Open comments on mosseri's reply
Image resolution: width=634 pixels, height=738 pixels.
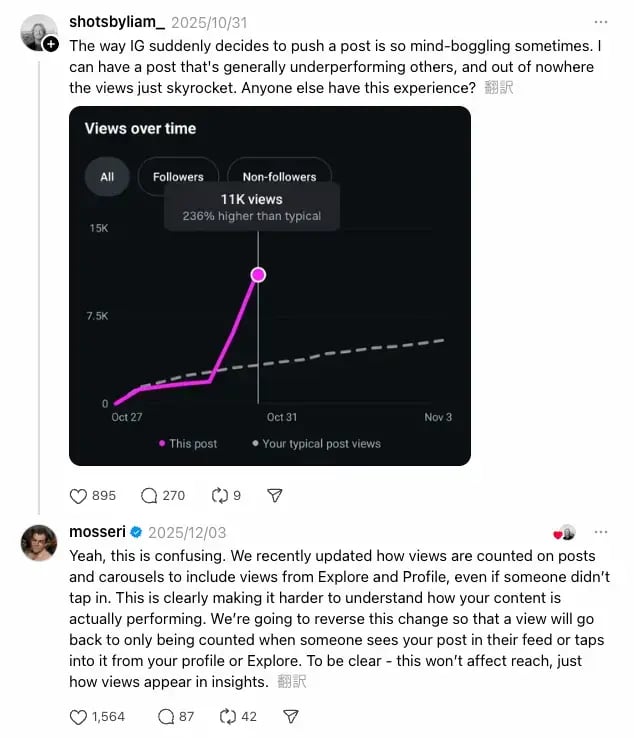166,716
